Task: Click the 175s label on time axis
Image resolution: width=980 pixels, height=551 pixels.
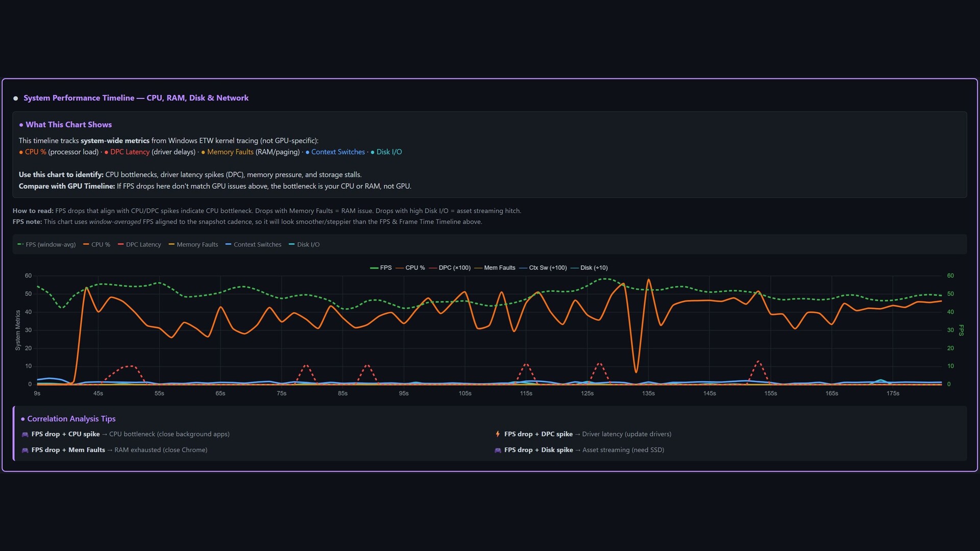Action: click(893, 393)
